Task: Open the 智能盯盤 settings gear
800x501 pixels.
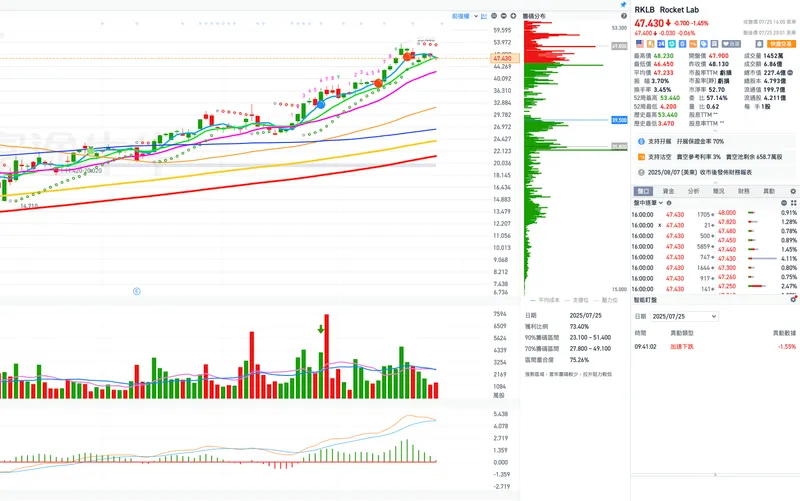Action: (x=793, y=299)
